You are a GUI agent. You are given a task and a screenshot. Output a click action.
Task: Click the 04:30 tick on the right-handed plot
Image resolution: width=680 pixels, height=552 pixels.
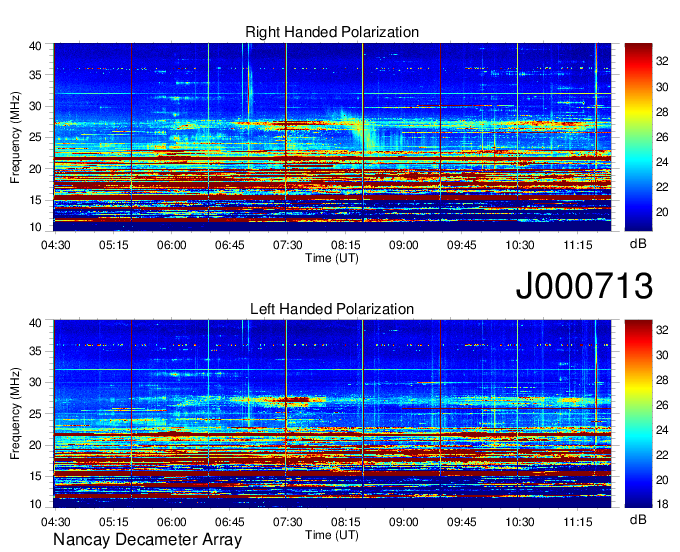tap(56, 245)
